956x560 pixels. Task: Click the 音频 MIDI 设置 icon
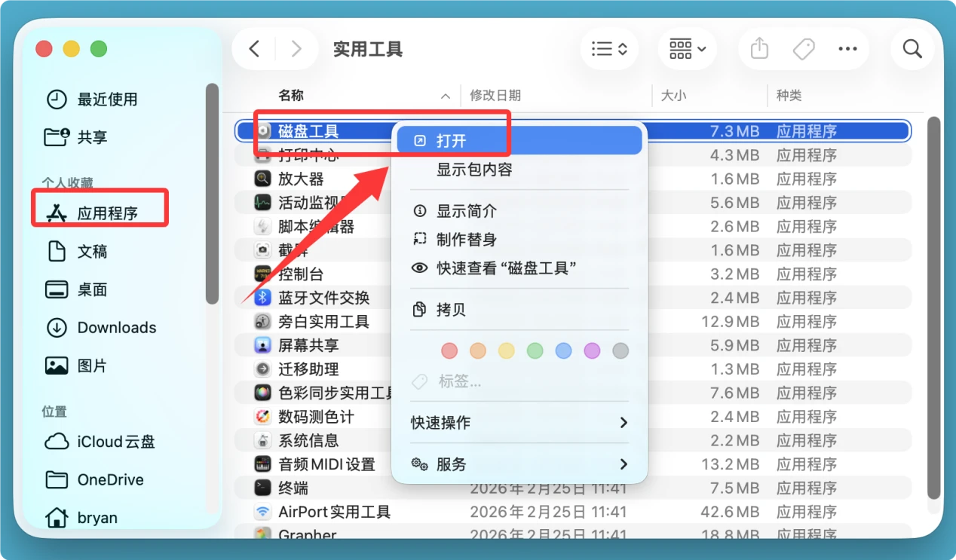(262, 464)
